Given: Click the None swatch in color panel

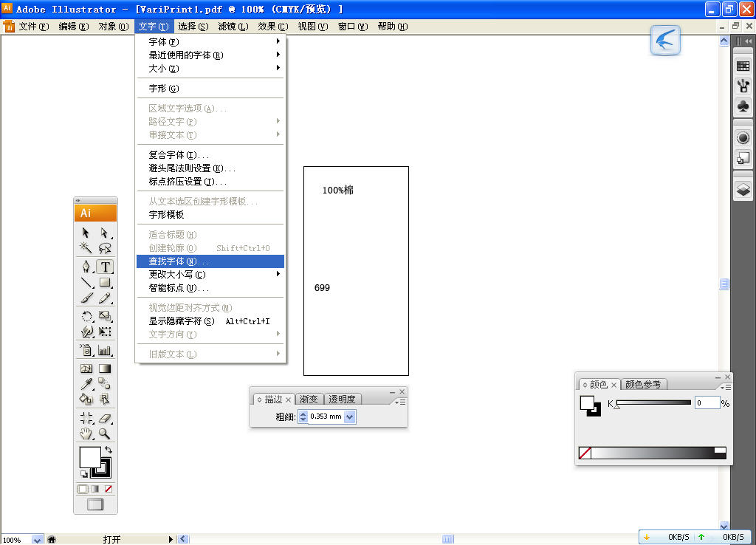Looking at the screenshot, I should click(x=585, y=453).
